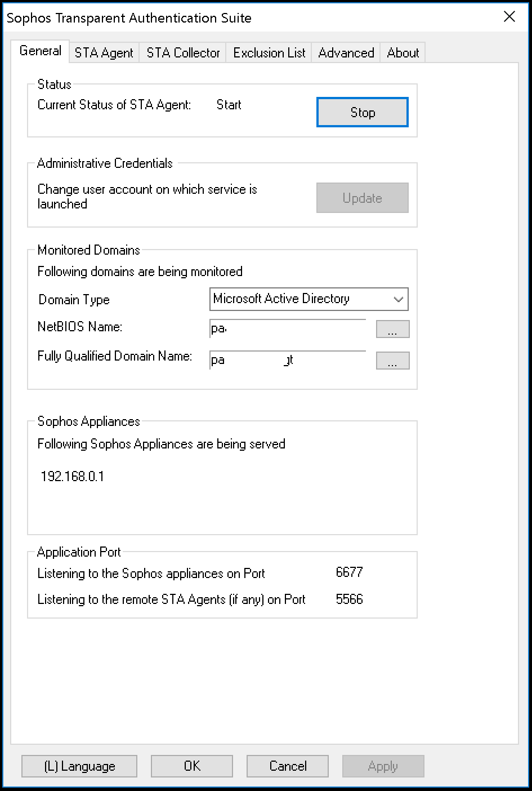Open the STA Agent tab
532x791 pixels.
[104, 53]
